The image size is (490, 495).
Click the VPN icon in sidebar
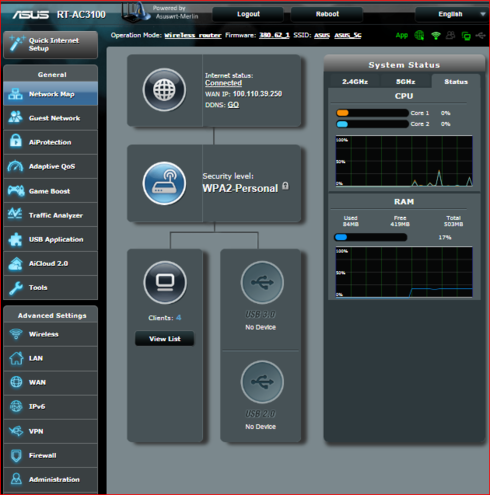click(16, 431)
